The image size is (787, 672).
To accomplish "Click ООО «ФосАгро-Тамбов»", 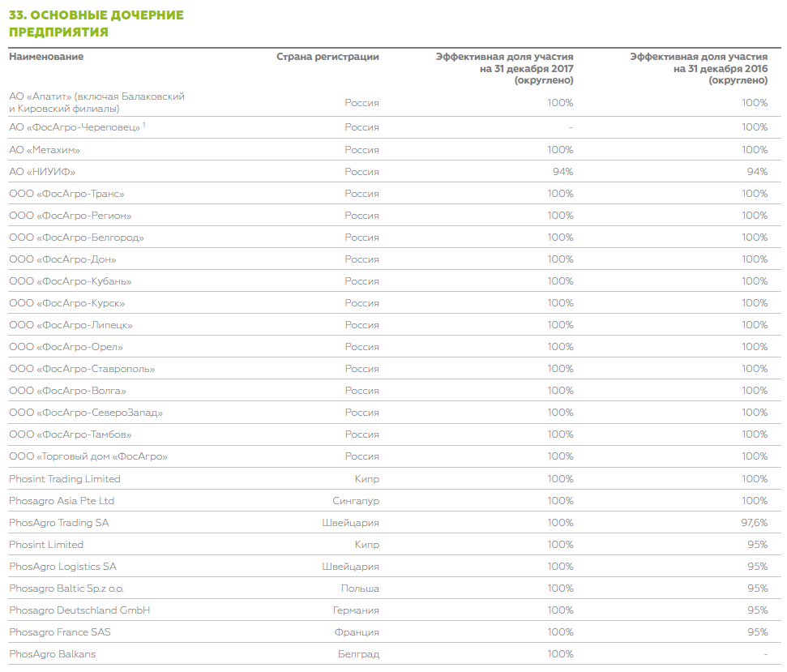I will pos(71,434).
